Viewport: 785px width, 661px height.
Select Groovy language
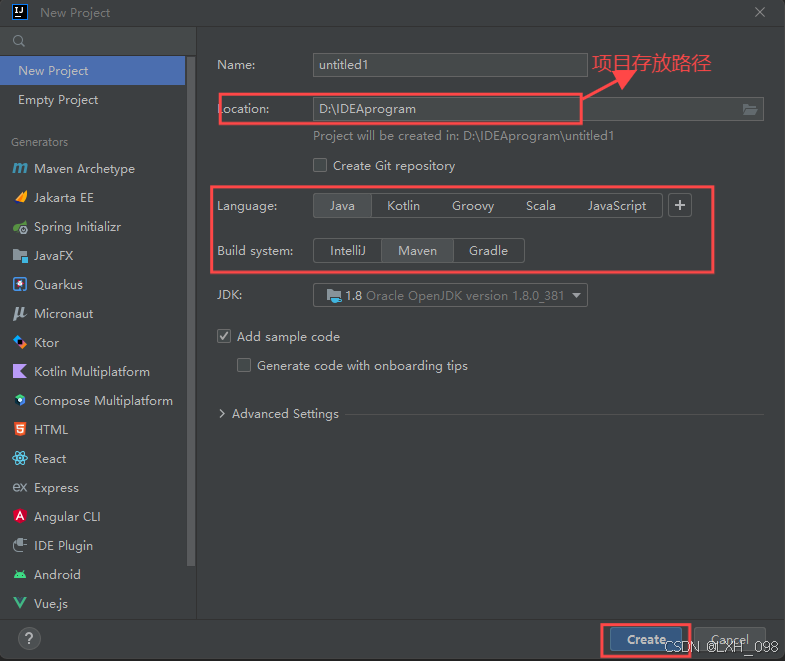point(473,205)
